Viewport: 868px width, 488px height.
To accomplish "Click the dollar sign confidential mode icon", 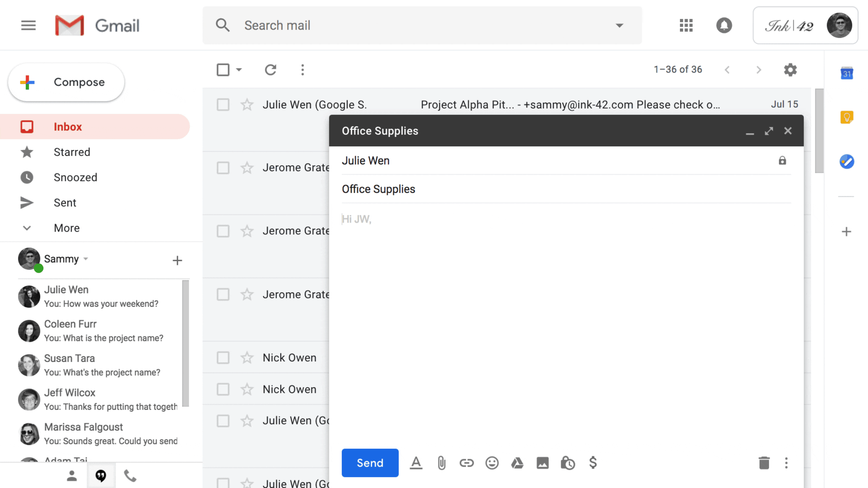I will 593,463.
